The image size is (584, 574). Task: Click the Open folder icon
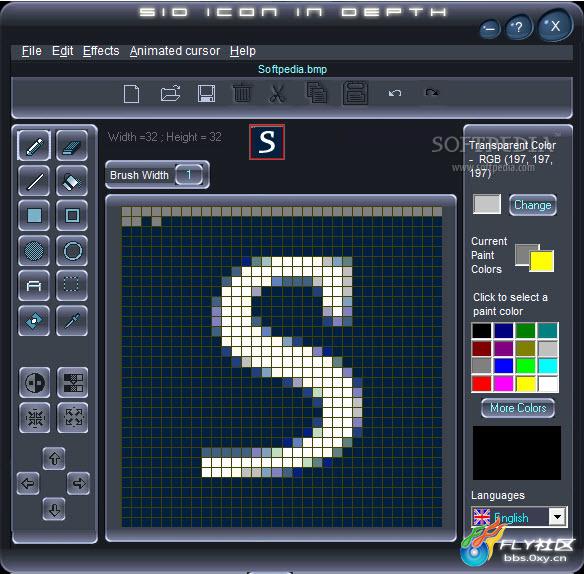click(170, 93)
